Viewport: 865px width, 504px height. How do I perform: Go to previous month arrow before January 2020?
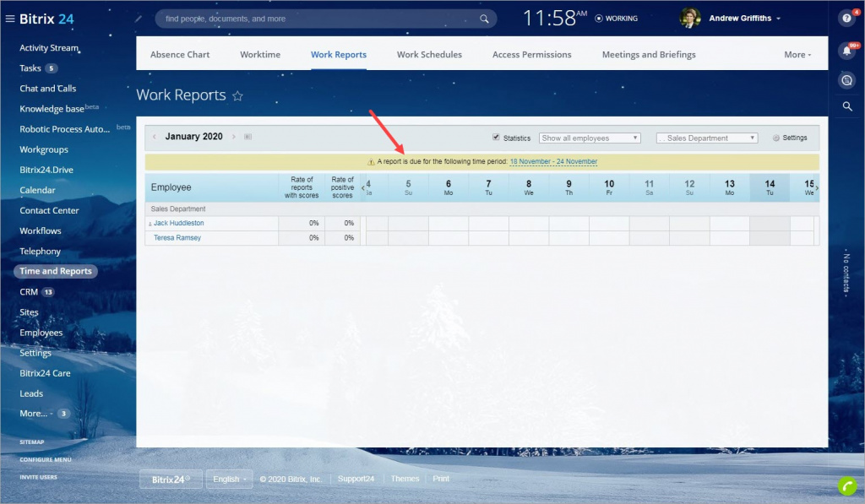[155, 137]
